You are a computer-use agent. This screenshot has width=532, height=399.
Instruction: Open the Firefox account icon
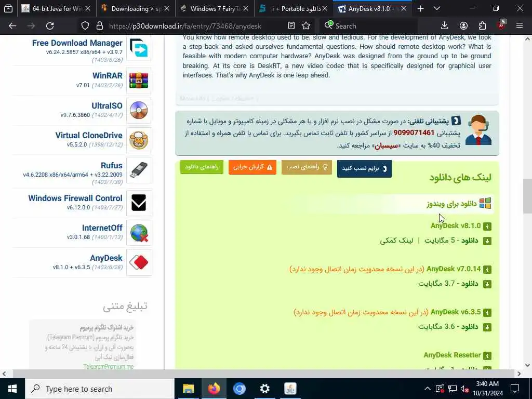[x=463, y=26]
